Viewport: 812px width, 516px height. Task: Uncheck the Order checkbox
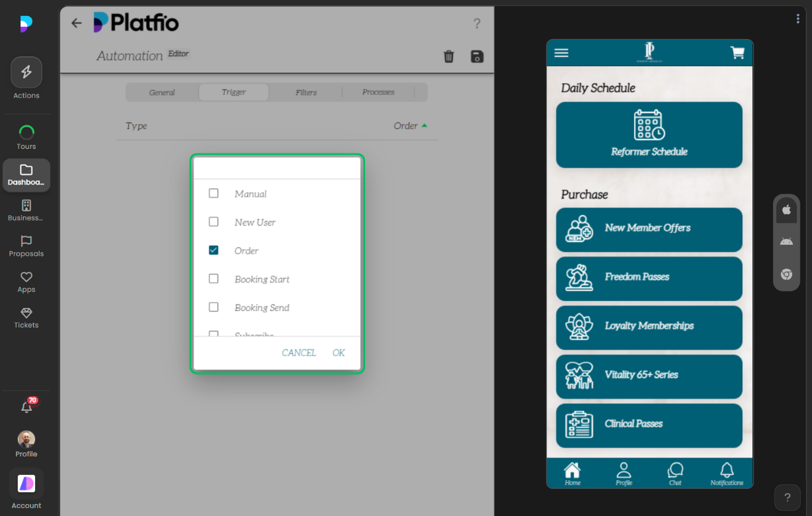pos(214,250)
